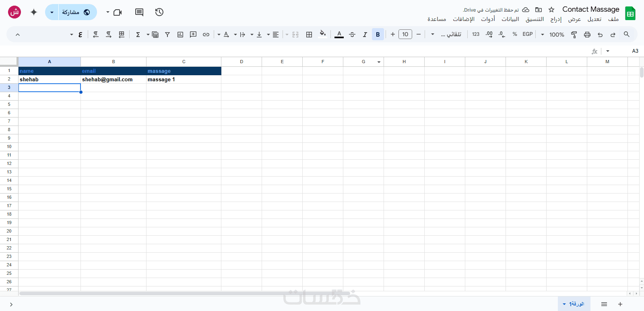Select sheet tab الورقة1
This screenshot has width=644, height=311.
tap(574, 304)
